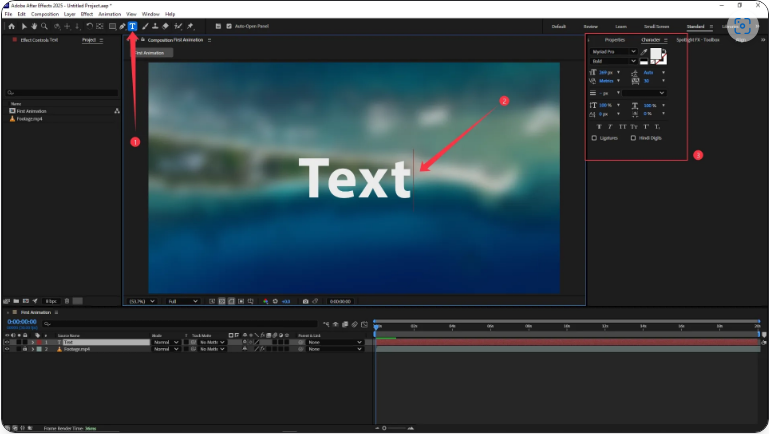Hide the Footage.mp4 layer via eye icon

pos(7,349)
